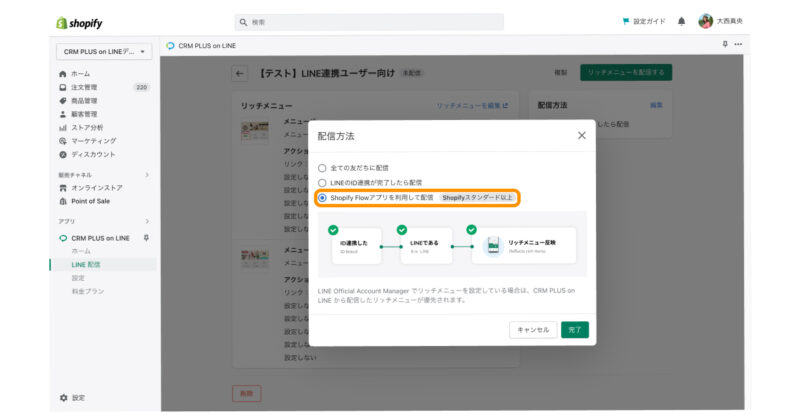The image size is (800, 420).
Task: Select LINEのID連携が完了したら配信 radio
Action: coord(322,183)
